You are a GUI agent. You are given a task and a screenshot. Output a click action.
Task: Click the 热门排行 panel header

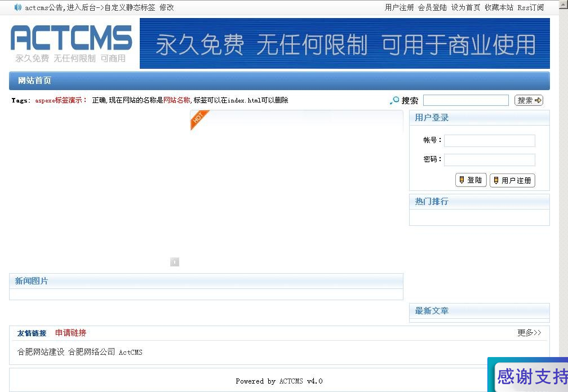[479, 202]
